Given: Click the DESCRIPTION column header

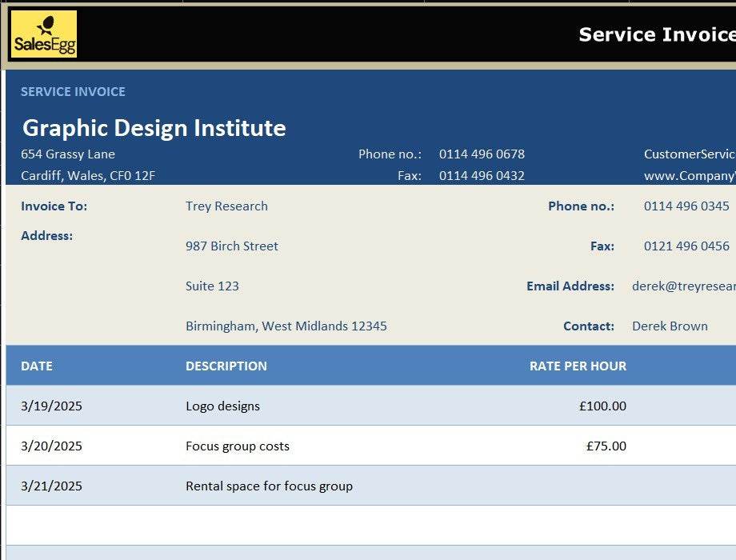Looking at the screenshot, I should click(226, 366).
